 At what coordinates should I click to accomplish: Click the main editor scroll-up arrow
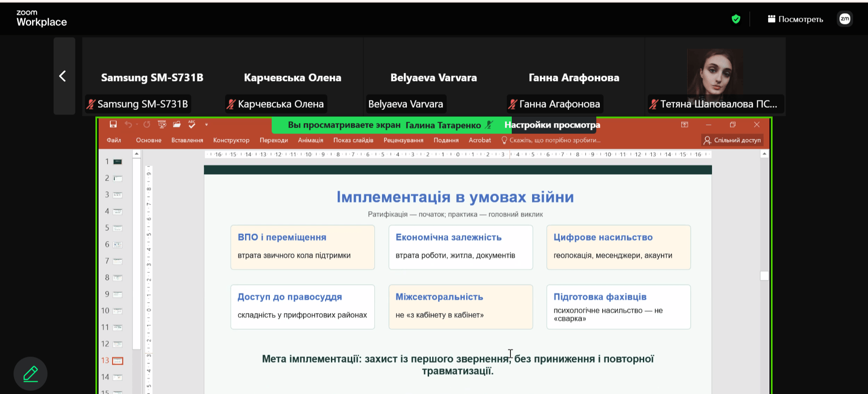[x=764, y=154]
